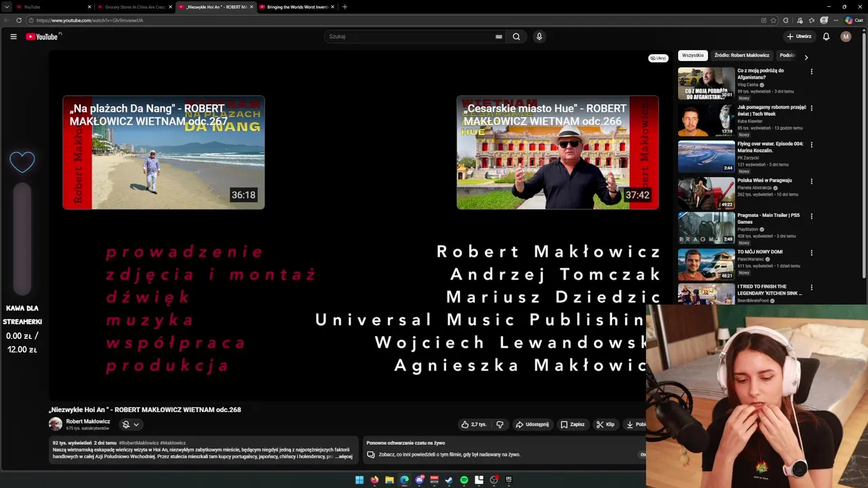Click the search magnifier button

(x=516, y=37)
